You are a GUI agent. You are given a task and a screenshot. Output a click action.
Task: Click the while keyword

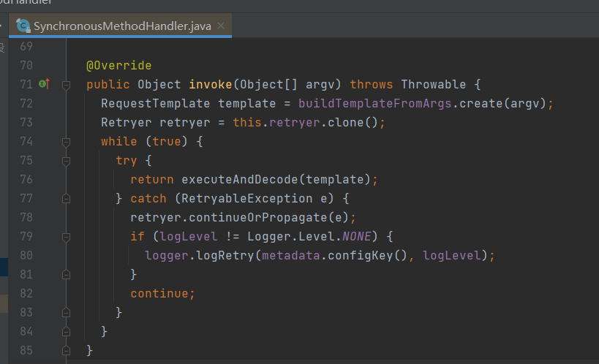(x=118, y=142)
